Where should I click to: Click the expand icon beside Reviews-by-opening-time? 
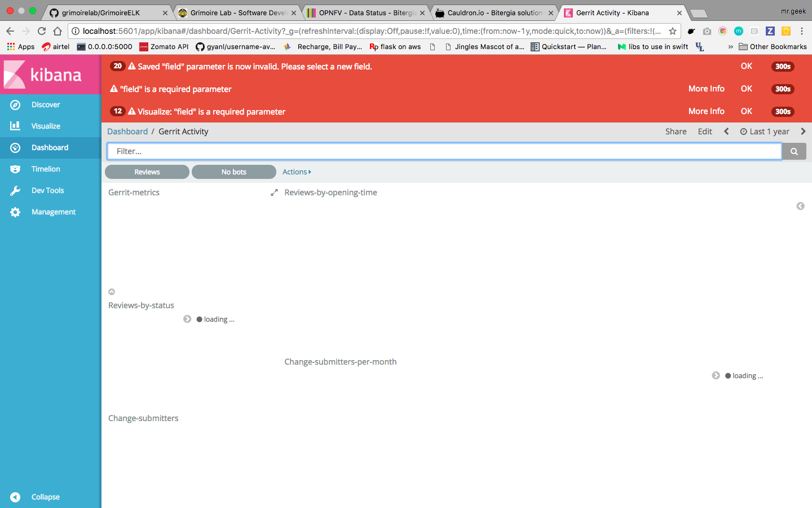point(274,192)
